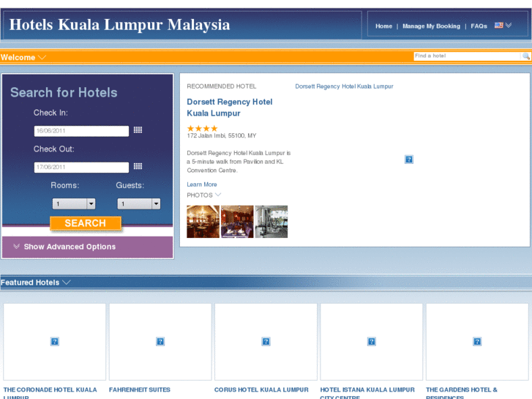Open Dorsett Regency Hotel Kuala Lumpur heading link
Image resolution: width=532 pixels, height=399 pixels.
coord(230,108)
